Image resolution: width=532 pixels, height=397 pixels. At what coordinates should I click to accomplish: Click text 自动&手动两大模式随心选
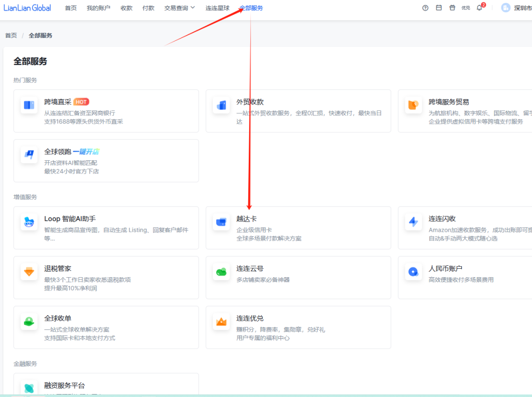tap(463, 238)
